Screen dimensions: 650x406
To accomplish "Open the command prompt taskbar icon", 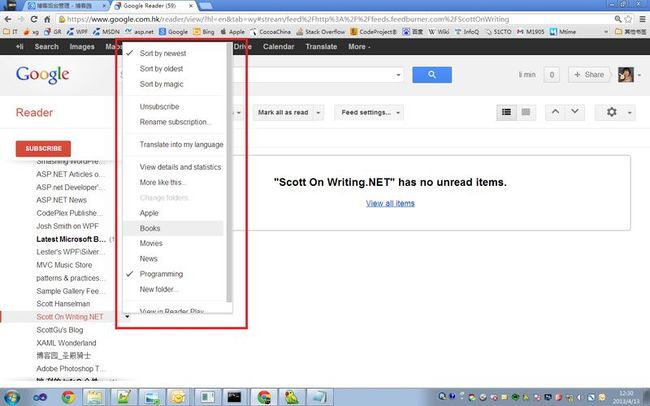I will pos(235,397).
